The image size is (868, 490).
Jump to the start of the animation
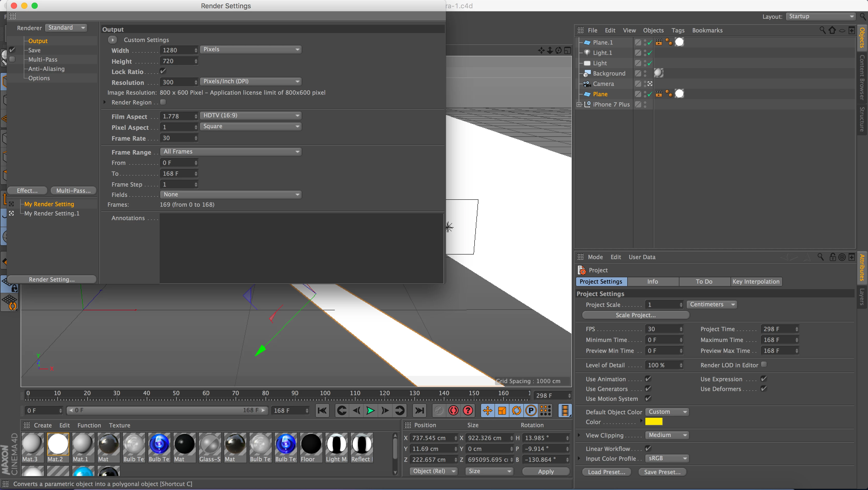pos(322,410)
